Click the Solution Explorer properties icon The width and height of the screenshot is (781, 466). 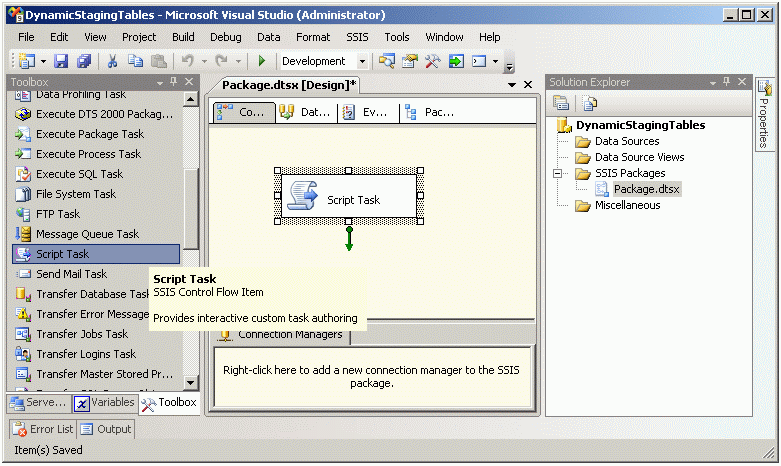coord(561,103)
